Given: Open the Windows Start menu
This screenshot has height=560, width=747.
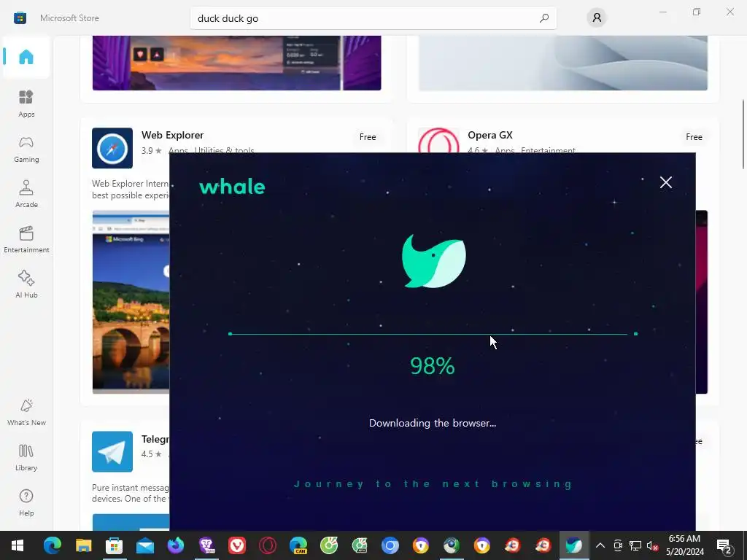Looking at the screenshot, I should [x=18, y=545].
